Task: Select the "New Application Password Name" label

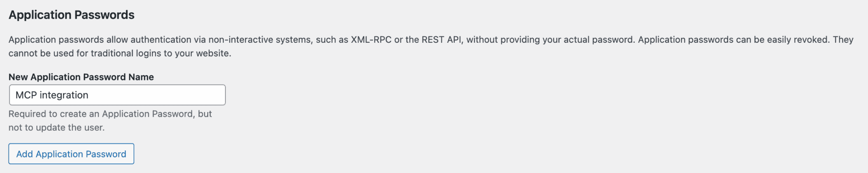Action: [81, 77]
